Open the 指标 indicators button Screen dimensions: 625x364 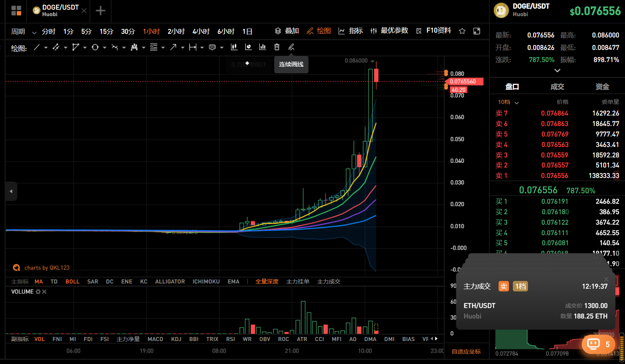(x=351, y=31)
